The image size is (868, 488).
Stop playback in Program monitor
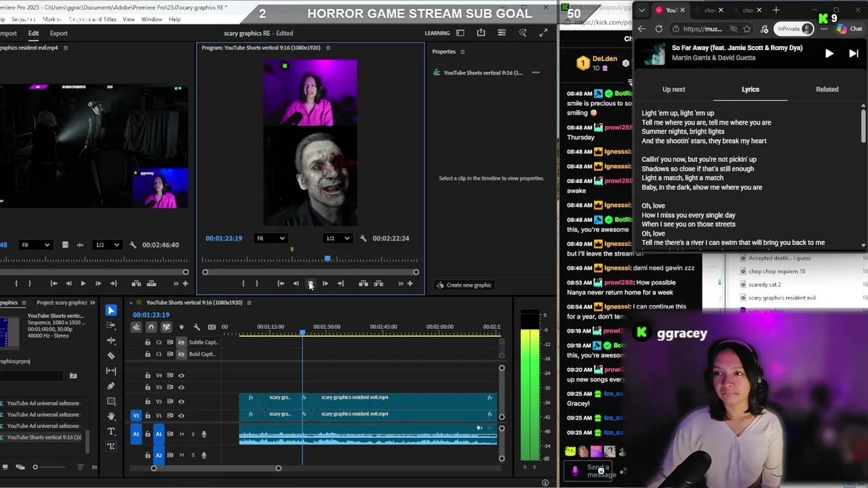click(x=310, y=284)
